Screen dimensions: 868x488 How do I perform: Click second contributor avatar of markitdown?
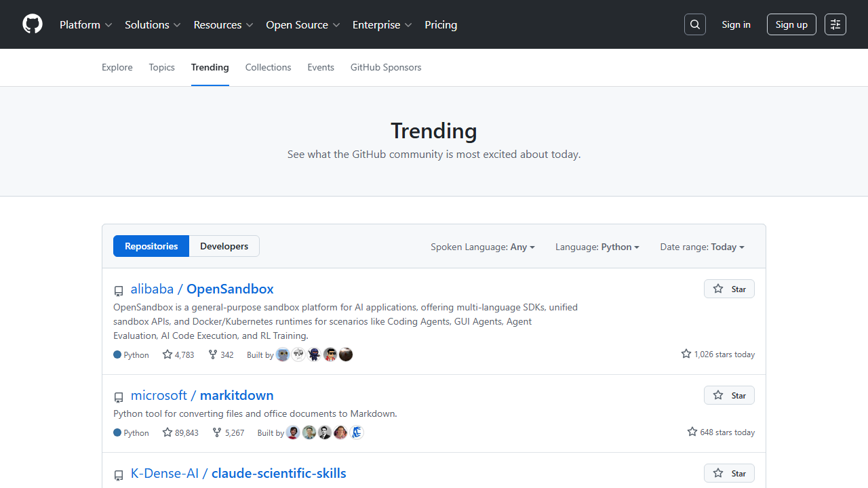click(309, 432)
